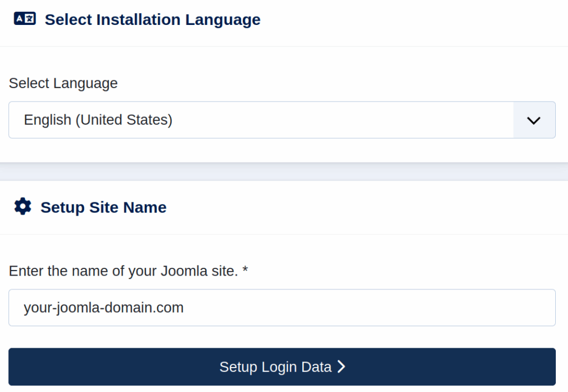Click the Select Language label
Screen dimensions: 568x392
[x=63, y=83]
